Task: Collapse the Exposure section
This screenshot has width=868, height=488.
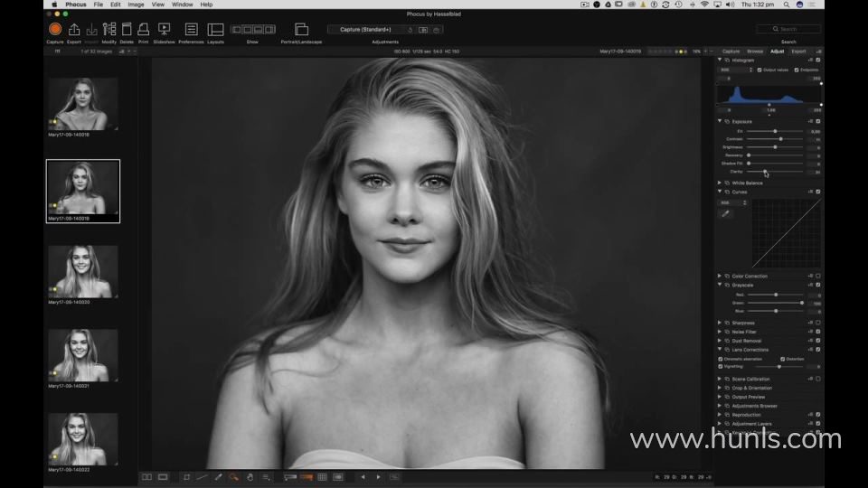Action: [720, 121]
